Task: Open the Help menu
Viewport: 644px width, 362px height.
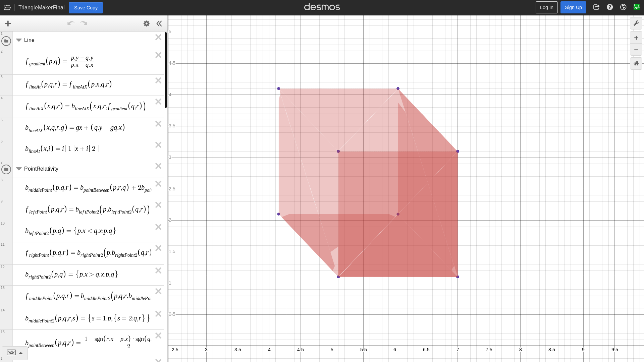Action: (x=610, y=7)
